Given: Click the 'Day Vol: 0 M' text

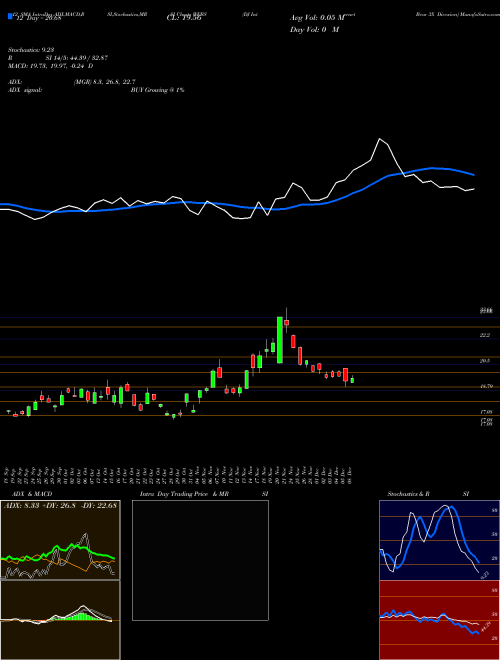Looking at the screenshot, I should click(x=314, y=30).
